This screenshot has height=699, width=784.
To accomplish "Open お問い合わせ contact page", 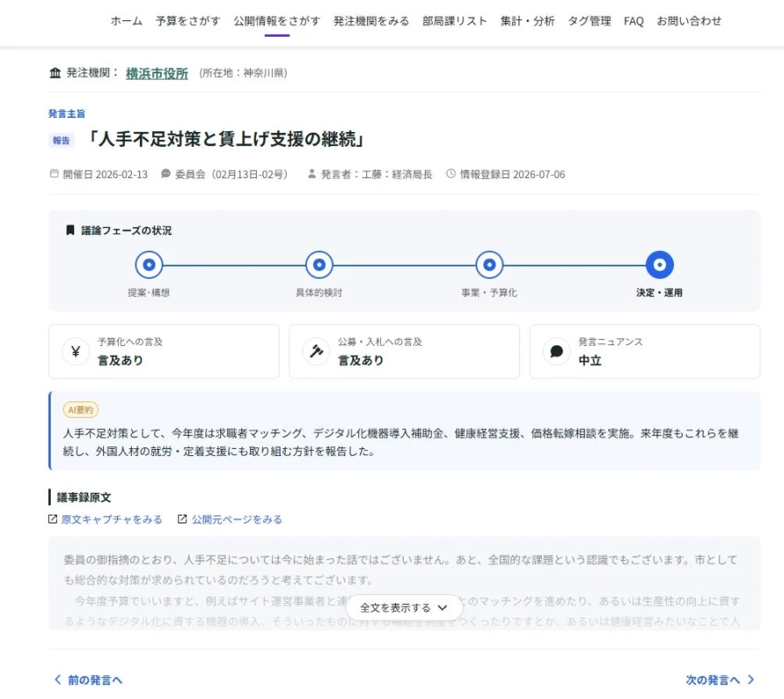I will (689, 21).
